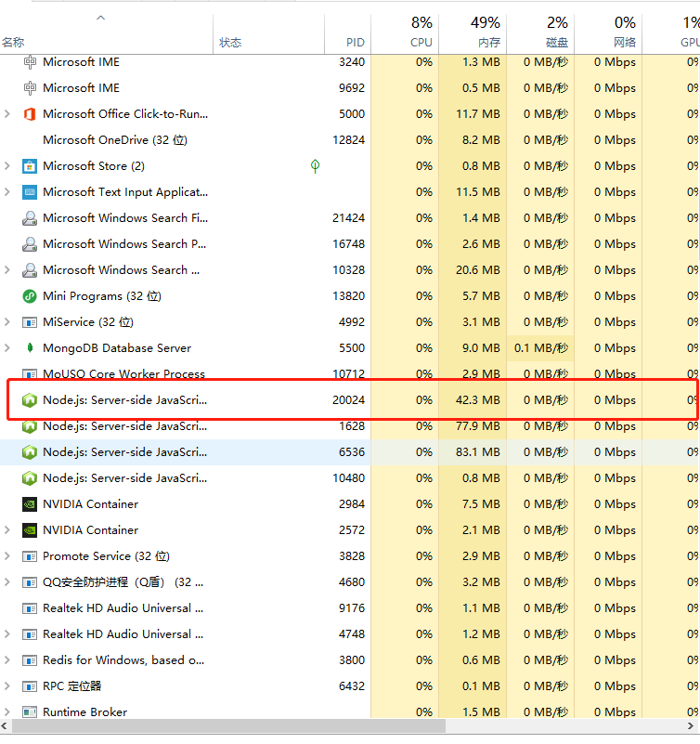This screenshot has width=700, height=744.
Task: Click the horizontal scrollbar right arrow
Action: coord(691,726)
